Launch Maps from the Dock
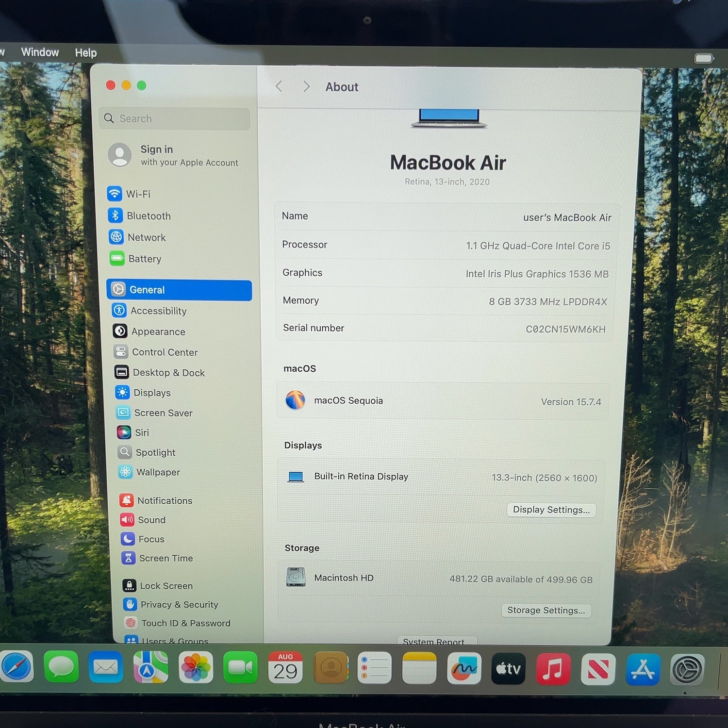This screenshot has width=728, height=728. 151,667
